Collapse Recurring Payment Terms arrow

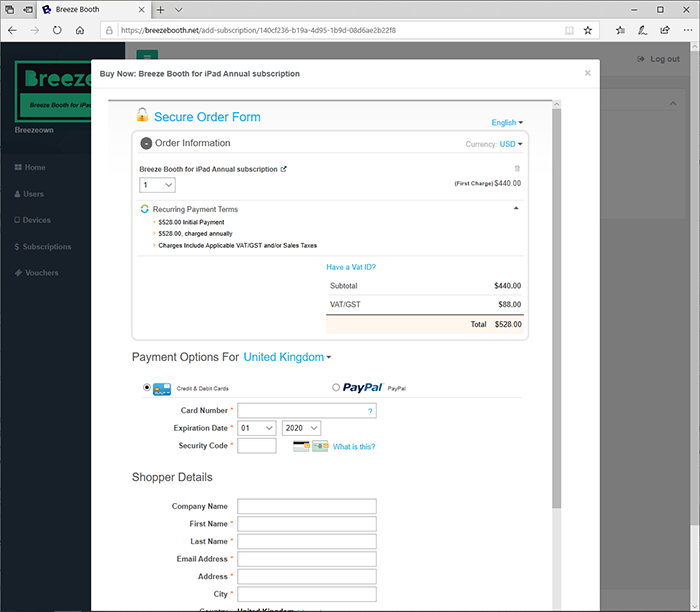pyautogui.click(x=516, y=208)
